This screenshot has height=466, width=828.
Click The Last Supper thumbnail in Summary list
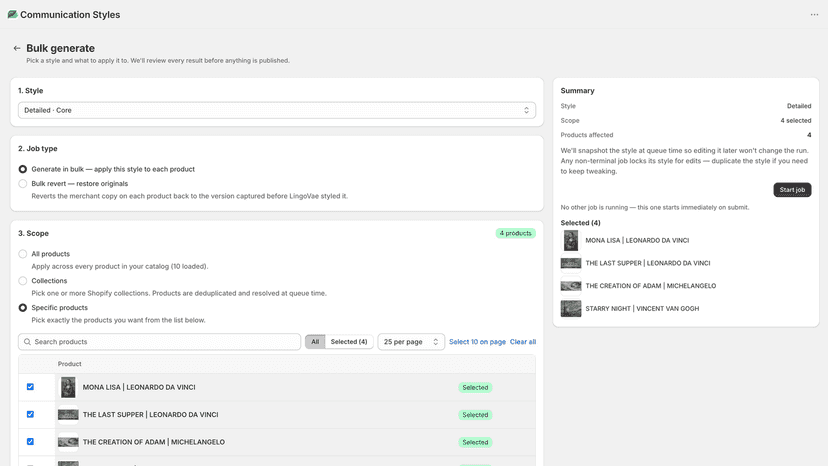click(571, 263)
